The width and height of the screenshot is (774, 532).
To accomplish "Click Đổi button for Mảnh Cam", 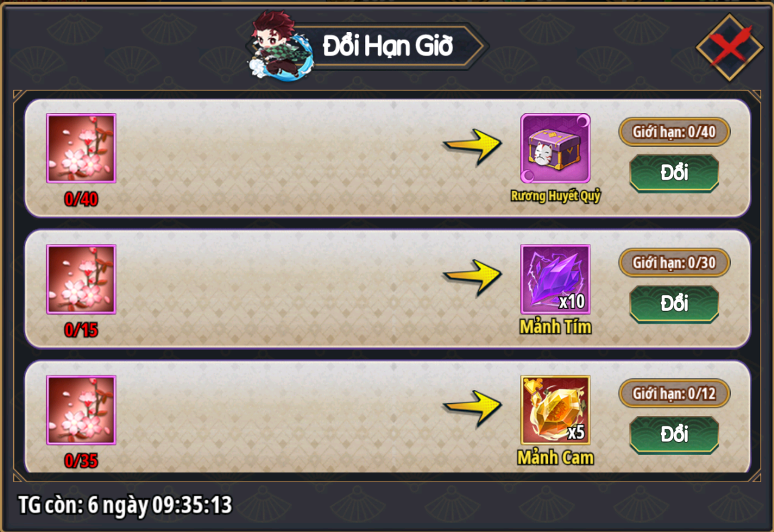I will (674, 435).
